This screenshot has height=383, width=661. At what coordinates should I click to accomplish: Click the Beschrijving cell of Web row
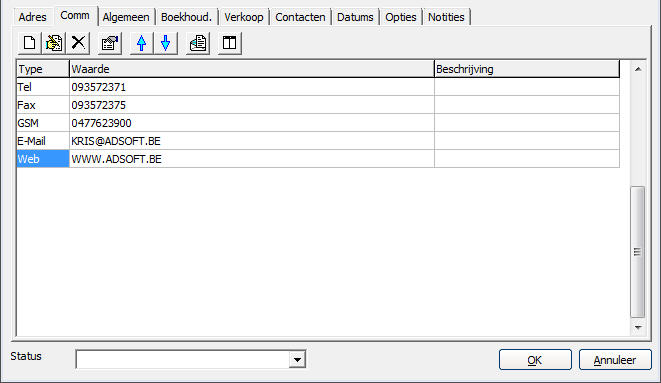pyautogui.click(x=527, y=159)
